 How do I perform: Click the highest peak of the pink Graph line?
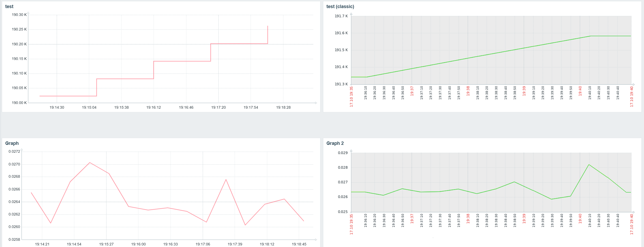click(90, 163)
